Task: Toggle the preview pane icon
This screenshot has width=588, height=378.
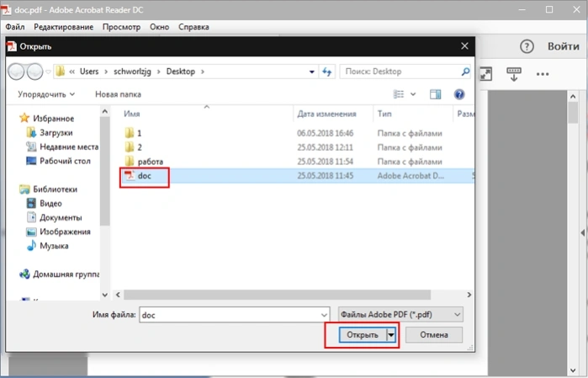Action: (x=435, y=94)
